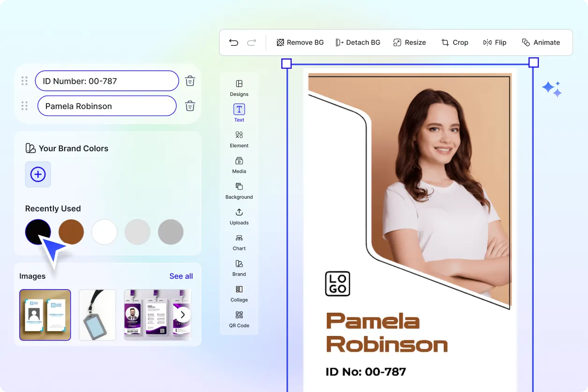Select the Detach BG tool

pyautogui.click(x=358, y=42)
